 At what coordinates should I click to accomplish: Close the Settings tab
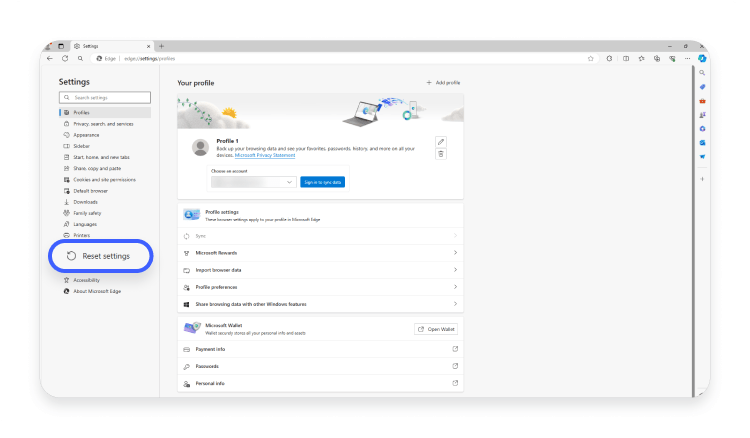pos(148,46)
